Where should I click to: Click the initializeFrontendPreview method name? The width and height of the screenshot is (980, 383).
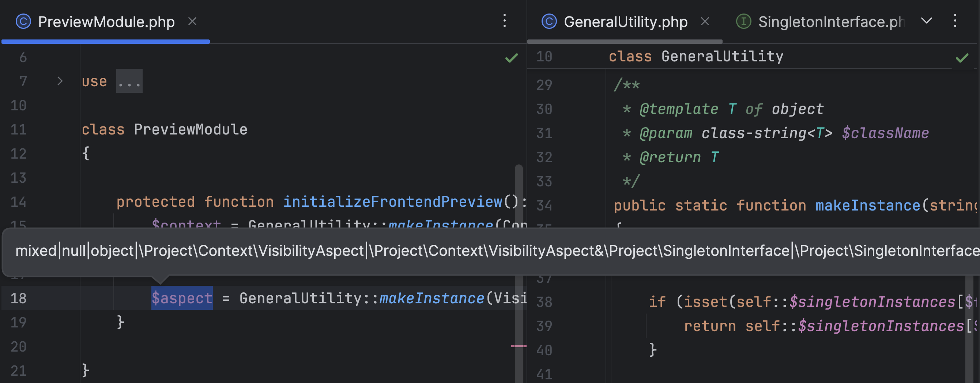(x=393, y=202)
